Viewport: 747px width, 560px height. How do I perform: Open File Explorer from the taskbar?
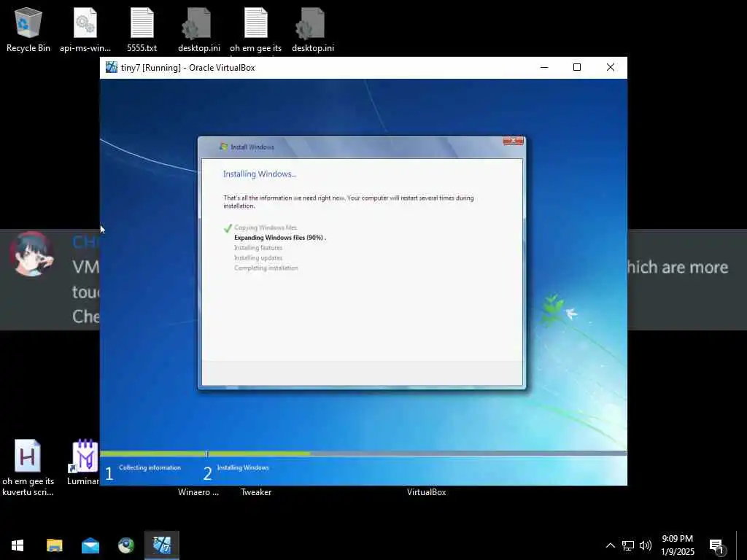tap(54, 545)
